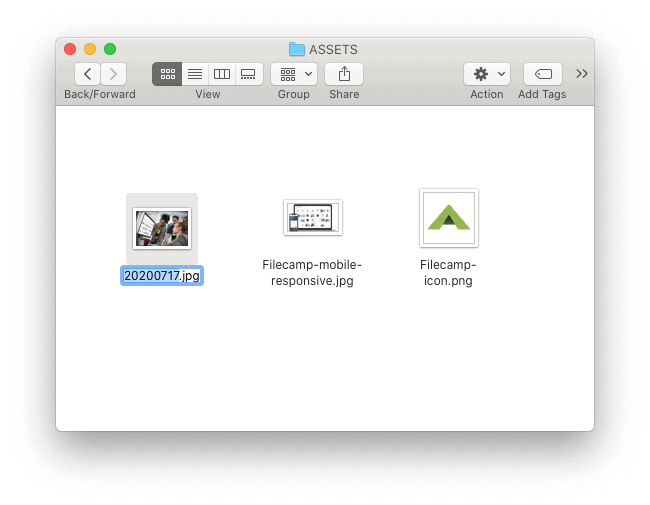Click the Share button
Image resolution: width=650 pixels, height=505 pixels.
344,74
